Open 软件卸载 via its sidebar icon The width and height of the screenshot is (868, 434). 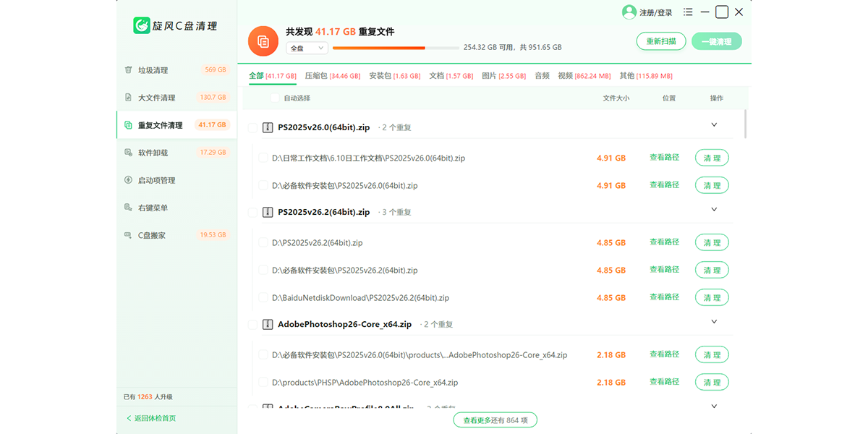click(x=128, y=153)
